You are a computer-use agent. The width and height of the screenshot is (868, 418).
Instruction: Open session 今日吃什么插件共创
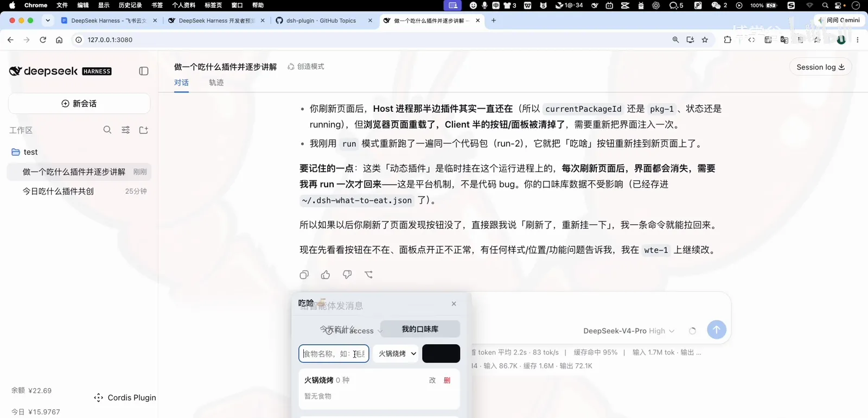(x=79, y=191)
